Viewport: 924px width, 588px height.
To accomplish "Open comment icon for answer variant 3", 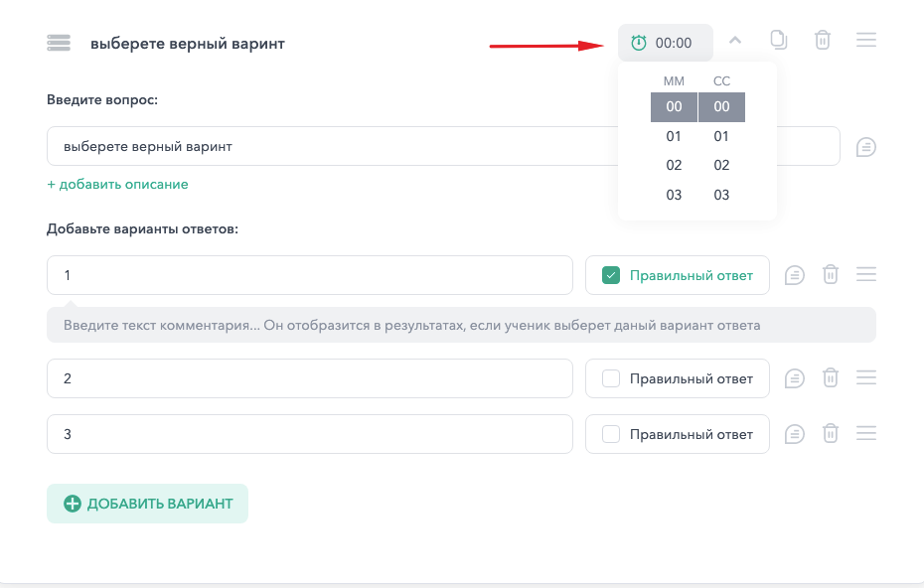I will 795,434.
